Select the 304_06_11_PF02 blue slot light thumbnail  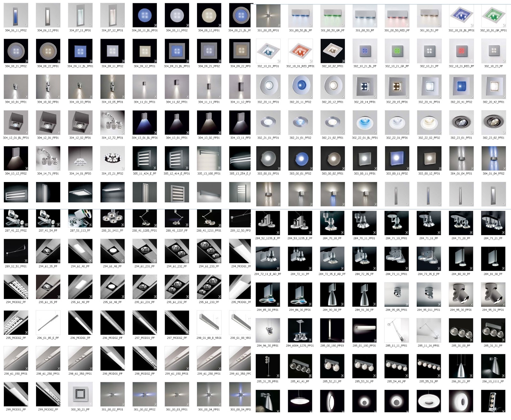pyautogui.click(x=16, y=15)
